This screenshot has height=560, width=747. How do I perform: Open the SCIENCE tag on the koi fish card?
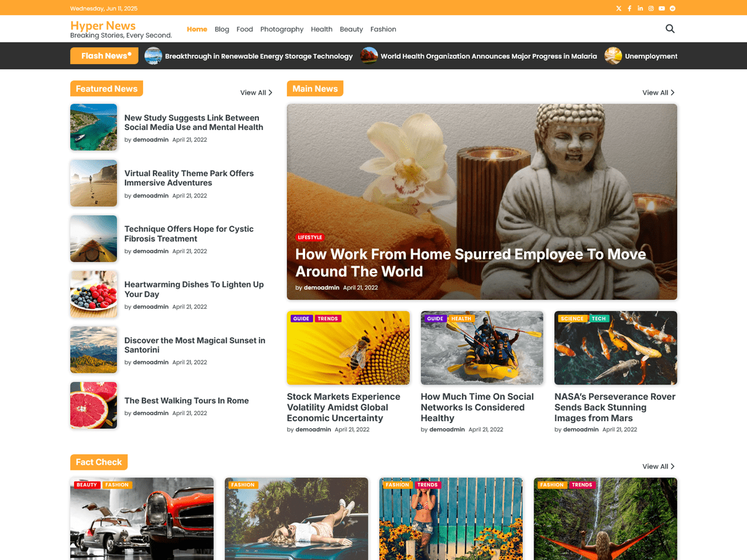[x=571, y=318]
